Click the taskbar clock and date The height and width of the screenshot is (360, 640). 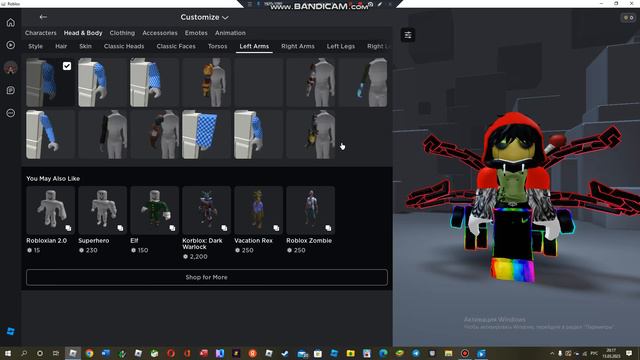tap(611, 353)
